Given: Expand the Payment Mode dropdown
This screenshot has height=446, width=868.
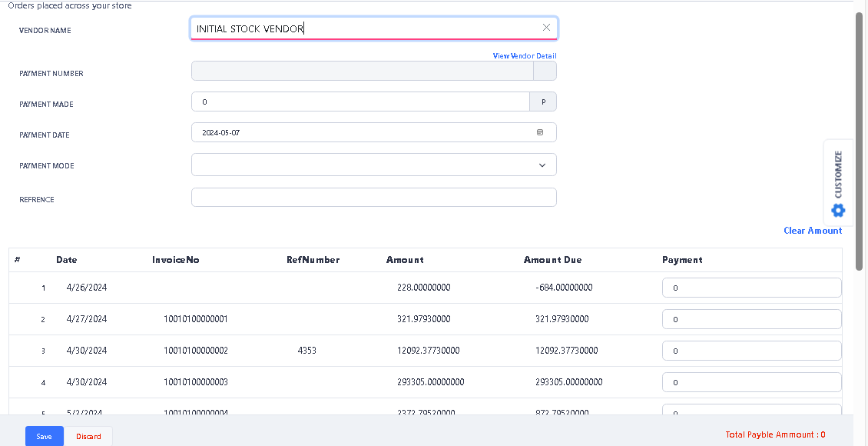Looking at the screenshot, I should [x=542, y=165].
